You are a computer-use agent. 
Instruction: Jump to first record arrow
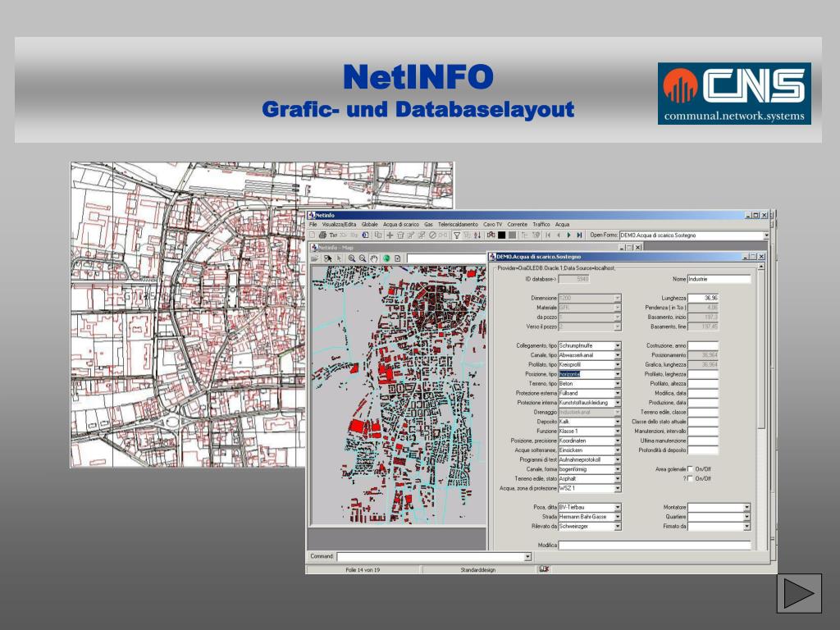coord(547,235)
